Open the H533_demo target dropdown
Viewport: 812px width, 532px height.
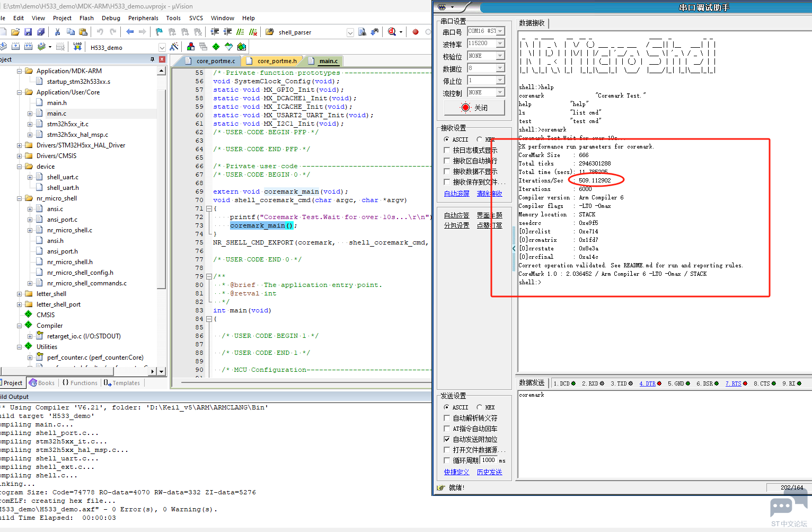(162, 47)
